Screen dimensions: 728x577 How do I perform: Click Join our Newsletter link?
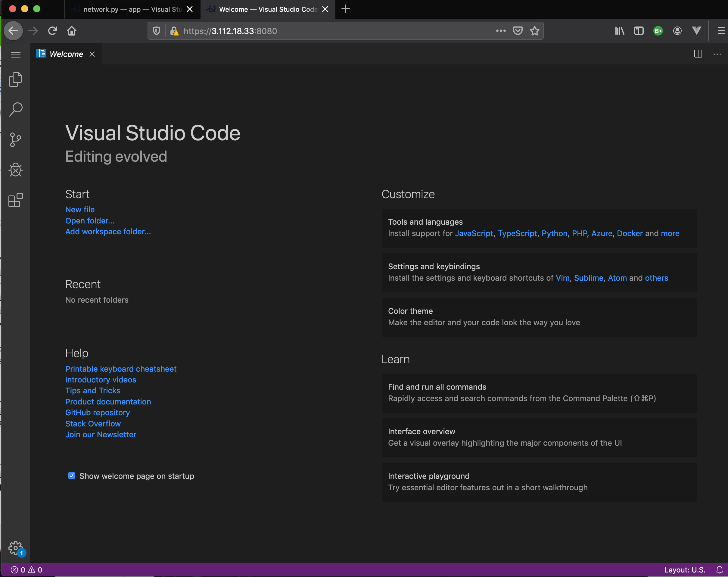(101, 435)
